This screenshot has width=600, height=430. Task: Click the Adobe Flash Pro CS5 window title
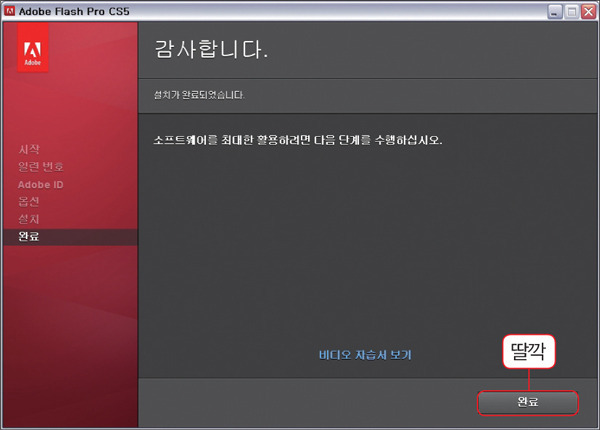point(74,11)
